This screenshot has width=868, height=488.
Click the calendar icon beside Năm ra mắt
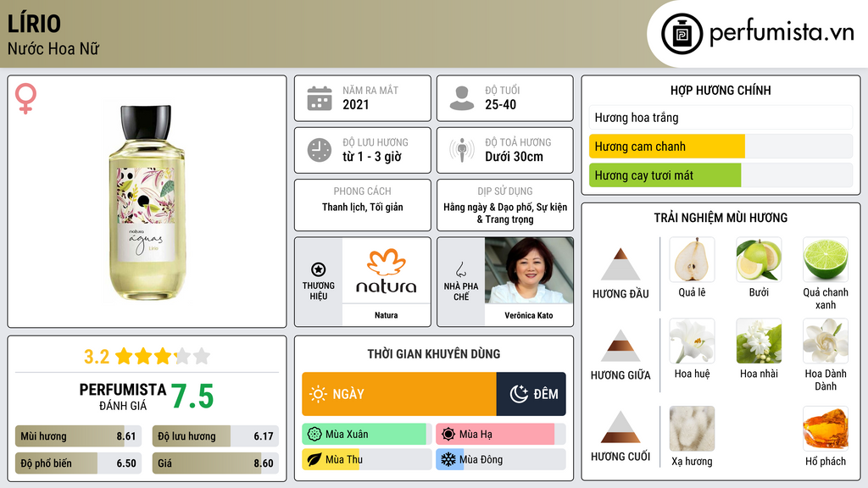(320, 98)
